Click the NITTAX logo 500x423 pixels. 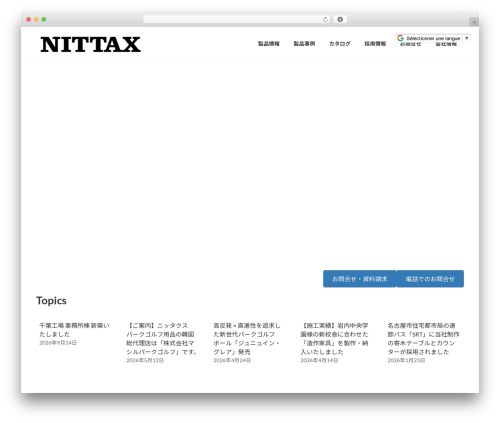pos(90,45)
